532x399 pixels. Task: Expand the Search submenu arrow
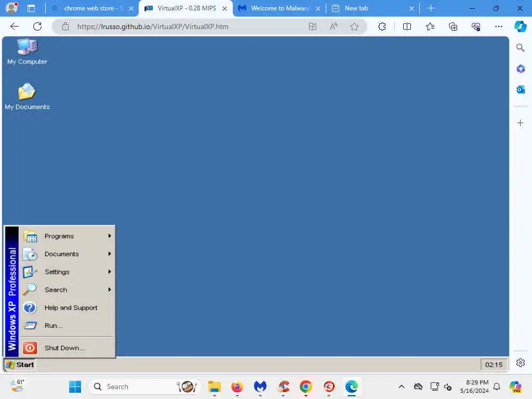pos(110,289)
